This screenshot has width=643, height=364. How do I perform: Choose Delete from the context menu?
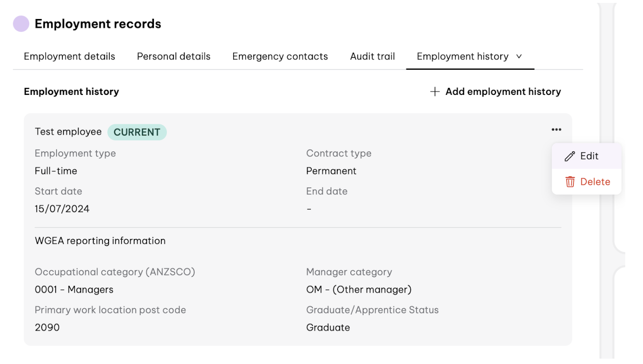[x=595, y=182]
